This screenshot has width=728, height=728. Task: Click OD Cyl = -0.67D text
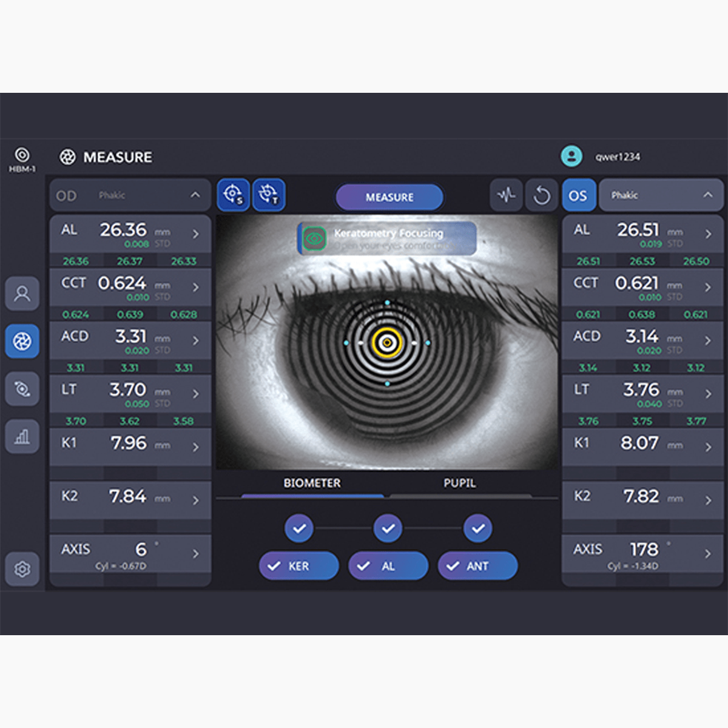click(x=121, y=566)
